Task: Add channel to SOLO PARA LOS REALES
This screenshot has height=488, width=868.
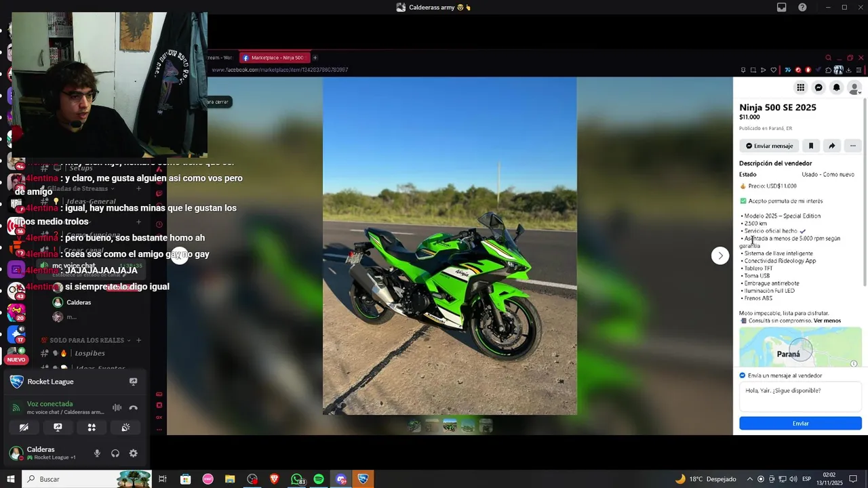Action: [x=138, y=340]
